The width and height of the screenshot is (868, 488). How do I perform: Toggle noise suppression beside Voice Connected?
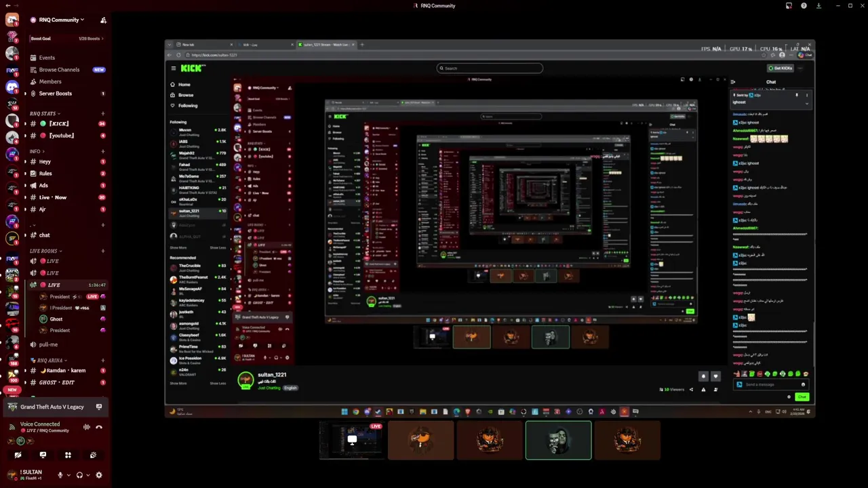[86, 427]
